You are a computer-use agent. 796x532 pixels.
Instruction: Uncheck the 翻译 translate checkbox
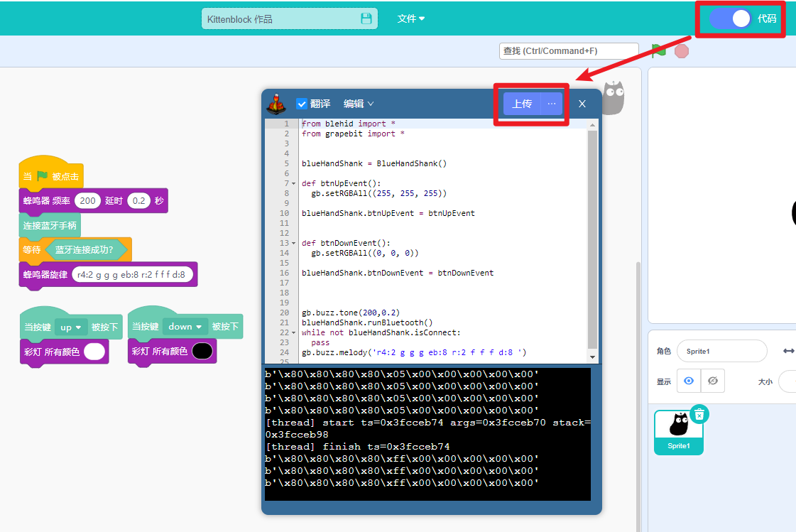click(302, 104)
